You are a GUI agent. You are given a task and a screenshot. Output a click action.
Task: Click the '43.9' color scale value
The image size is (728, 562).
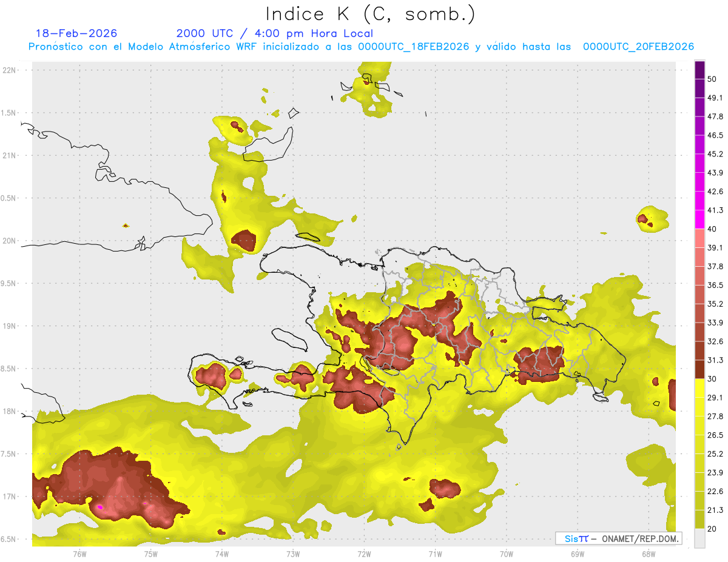(715, 173)
